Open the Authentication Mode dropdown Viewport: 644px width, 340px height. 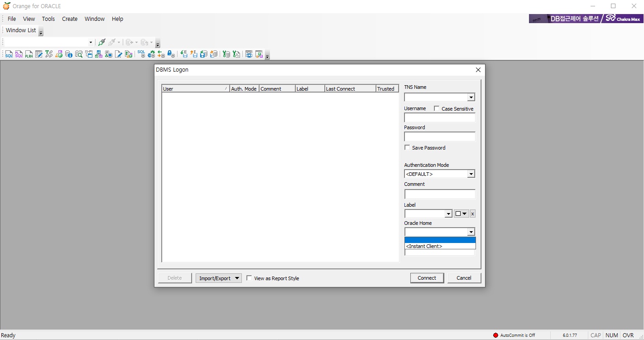tap(471, 174)
